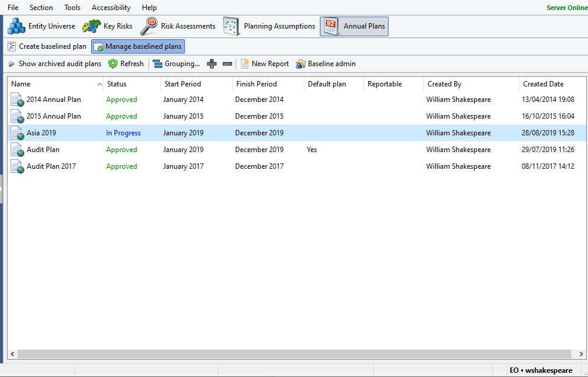Viewport: 588px width, 377px height.
Task: Click the horizontal scrollbar track
Action: point(294,354)
